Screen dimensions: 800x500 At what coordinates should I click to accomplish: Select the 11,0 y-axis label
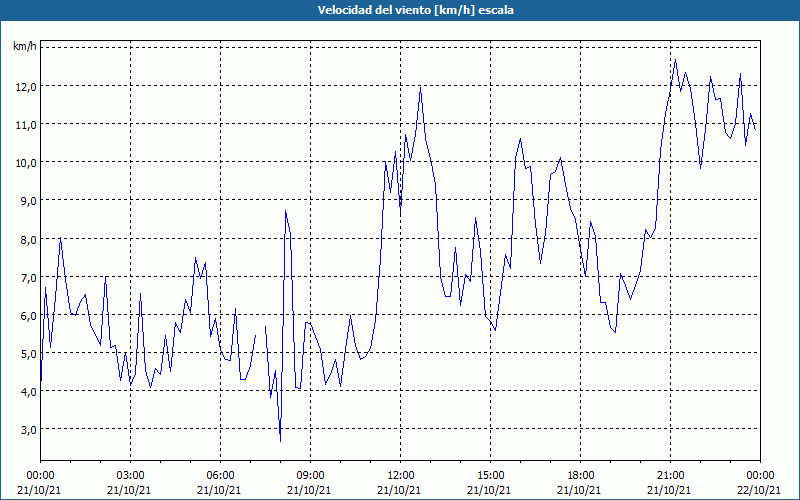click(26, 124)
